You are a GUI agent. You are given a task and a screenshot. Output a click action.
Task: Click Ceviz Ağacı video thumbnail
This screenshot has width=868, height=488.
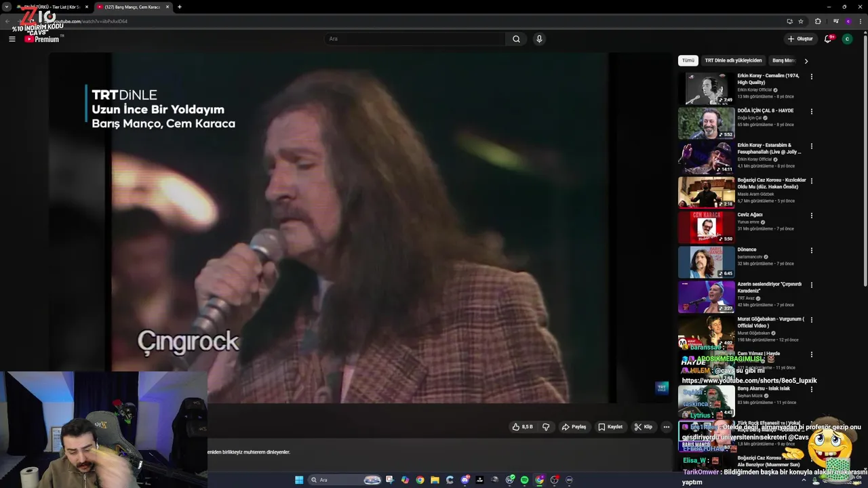coord(706,227)
